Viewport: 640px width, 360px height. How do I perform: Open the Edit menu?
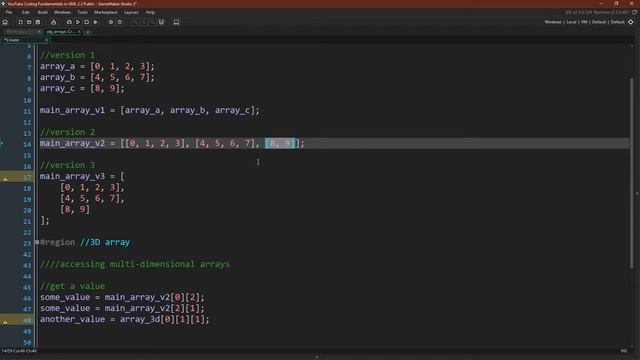[x=26, y=12]
